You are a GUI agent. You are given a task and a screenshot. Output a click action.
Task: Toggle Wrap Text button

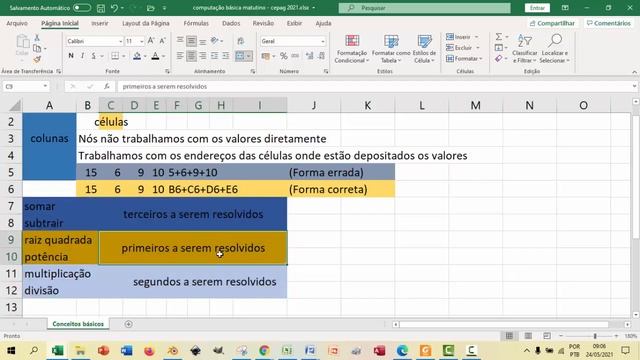click(x=240, y=41)
